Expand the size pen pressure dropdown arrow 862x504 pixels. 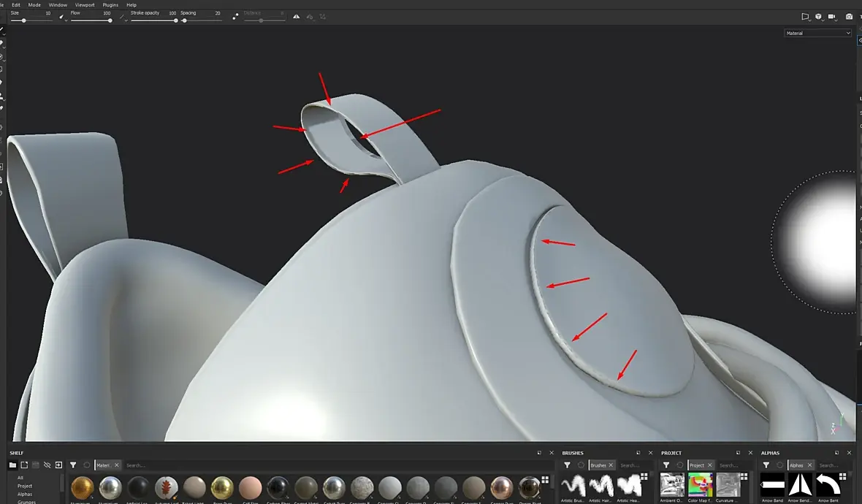point(66,20)
